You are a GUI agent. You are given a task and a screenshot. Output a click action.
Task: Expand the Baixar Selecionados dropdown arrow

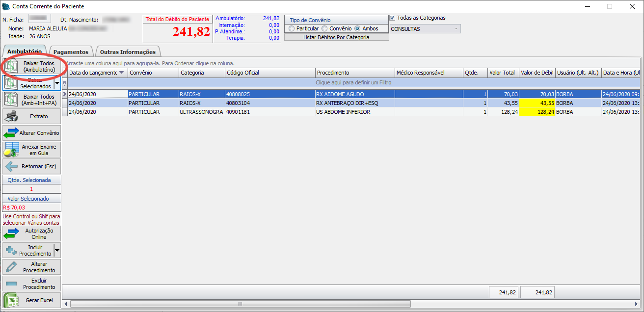pyautogui.click(x=57, y=83)
